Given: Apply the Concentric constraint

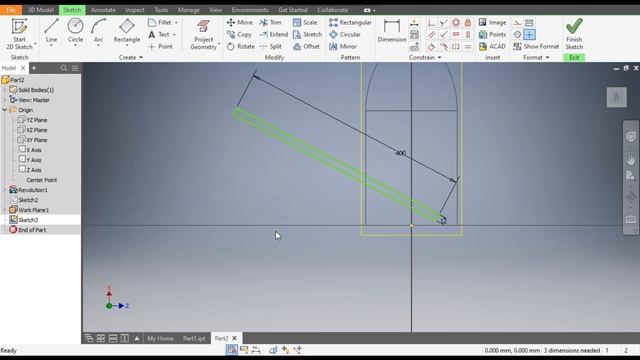Looking at the screenshot, I should (456, 22).
